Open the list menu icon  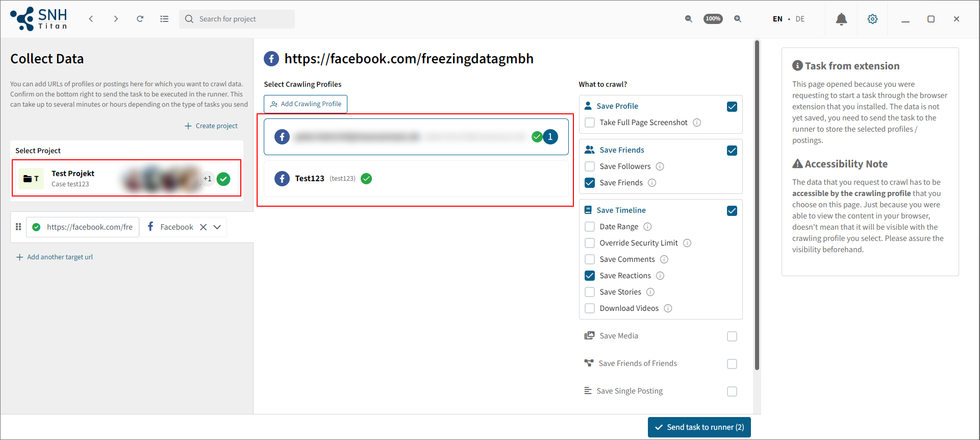click(x=164, y=19)
